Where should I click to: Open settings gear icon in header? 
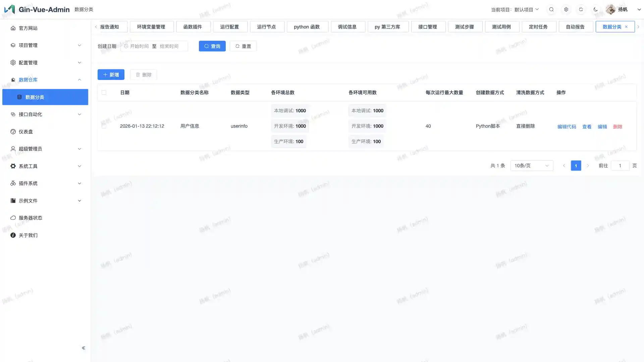point(566,9)
